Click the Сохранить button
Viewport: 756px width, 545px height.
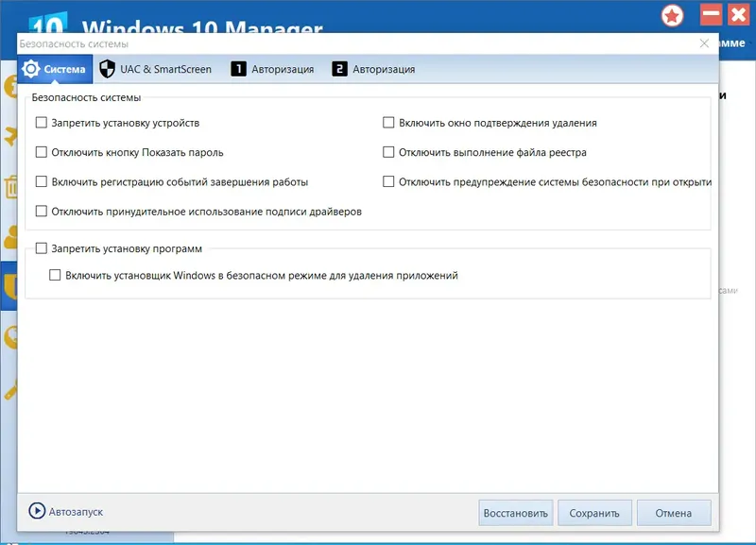click(594, 513)
